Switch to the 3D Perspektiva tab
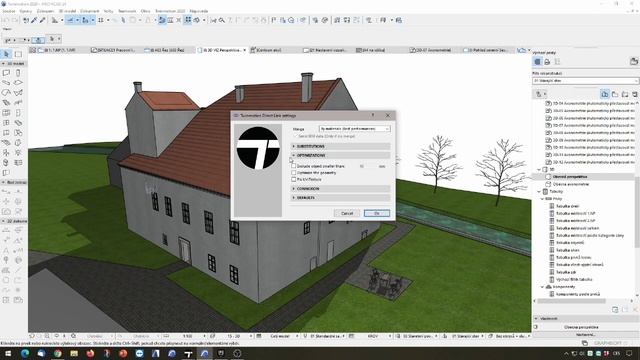This screenshot has width=640, height=360. (222, 50)
